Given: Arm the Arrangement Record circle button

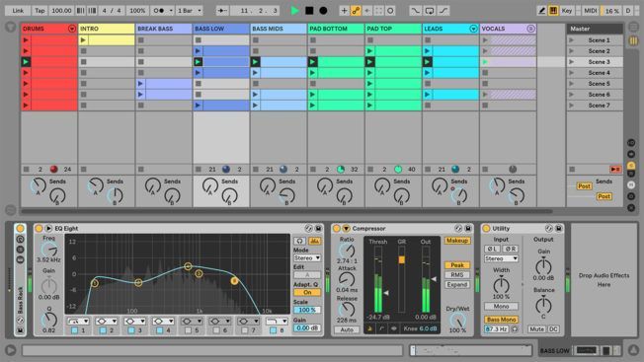Looking at the screenshot, I should click(323, 11).
